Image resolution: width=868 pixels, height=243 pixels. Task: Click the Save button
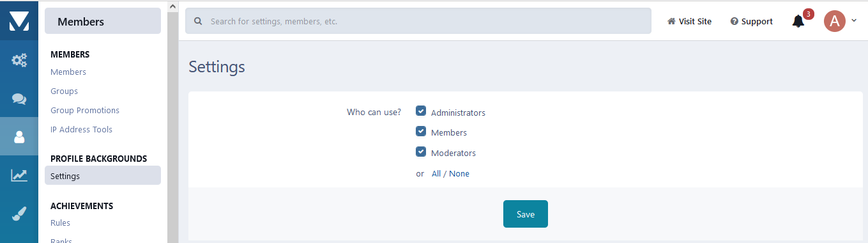coord(526,214)
